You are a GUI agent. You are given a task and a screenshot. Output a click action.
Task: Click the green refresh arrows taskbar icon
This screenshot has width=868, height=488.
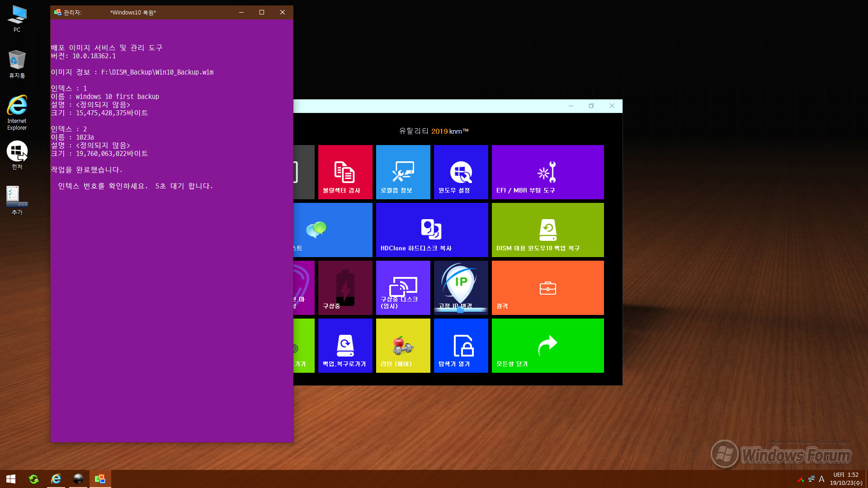33,479
